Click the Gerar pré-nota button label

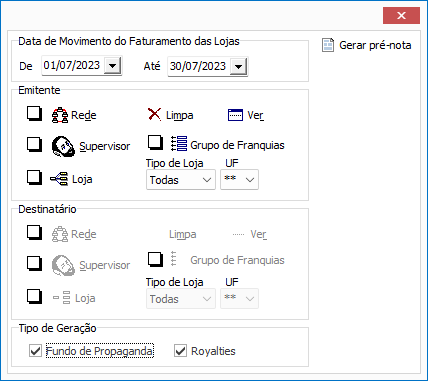[x=375, y=45]
